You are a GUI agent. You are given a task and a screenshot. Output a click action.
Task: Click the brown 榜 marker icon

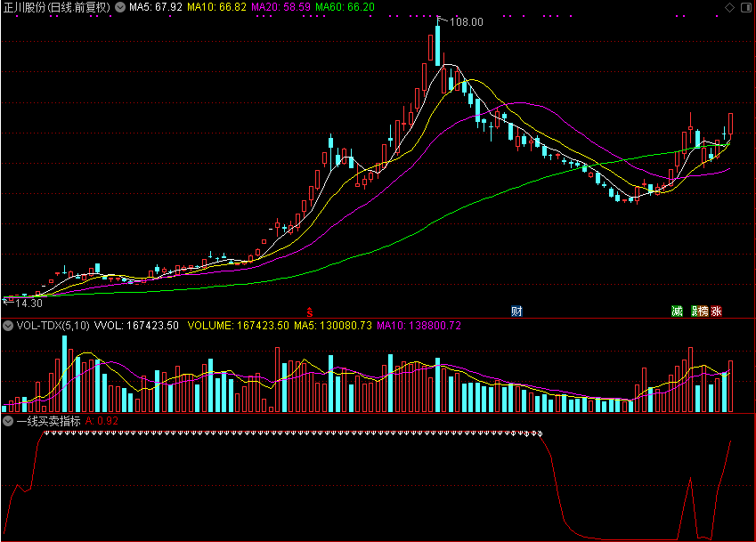point(703,311)
